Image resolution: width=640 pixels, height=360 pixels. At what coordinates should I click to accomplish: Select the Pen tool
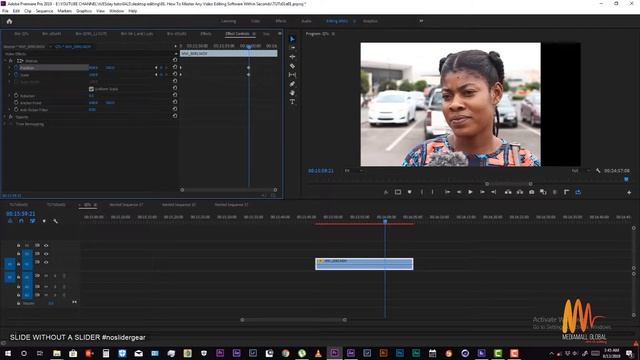coord(292,84)
